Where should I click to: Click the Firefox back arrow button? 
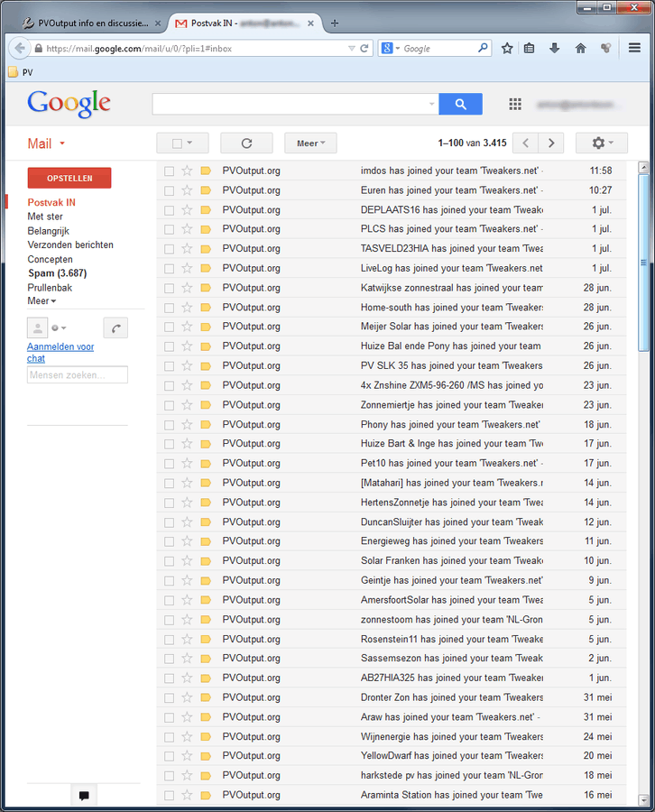20,48
